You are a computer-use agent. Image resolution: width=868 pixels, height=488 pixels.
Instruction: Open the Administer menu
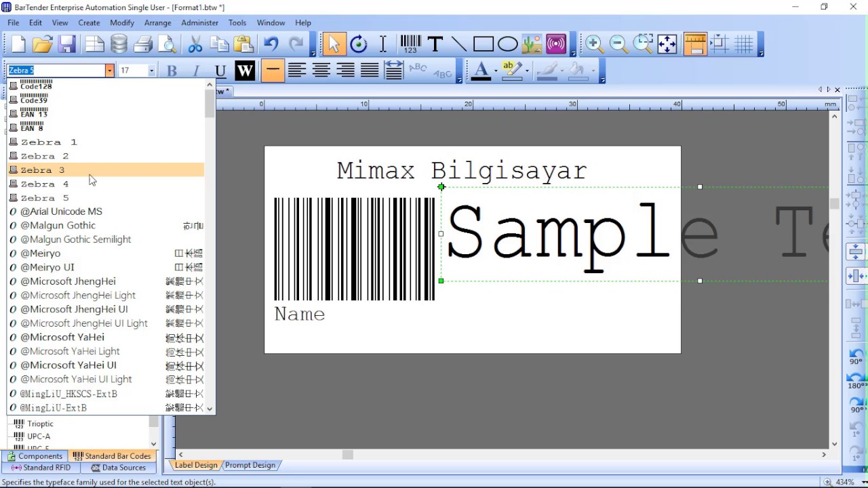tap(200, 22)
